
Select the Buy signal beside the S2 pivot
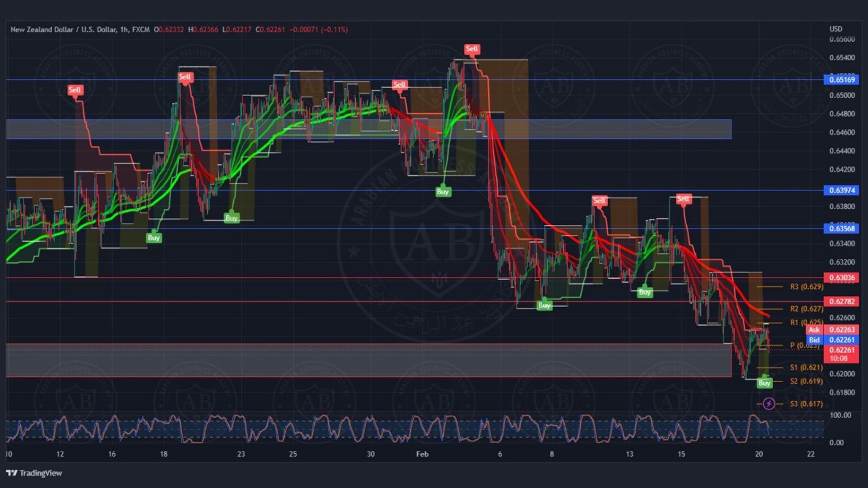pos(764,383)
